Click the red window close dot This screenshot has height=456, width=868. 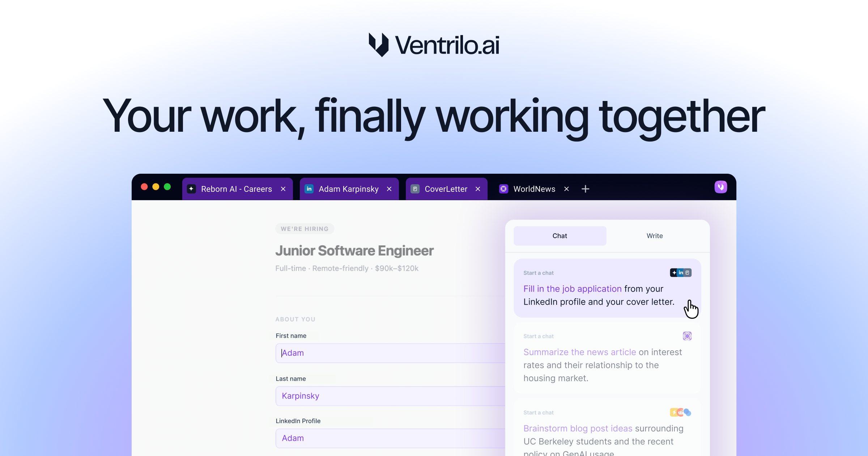[x=144, y=187]
